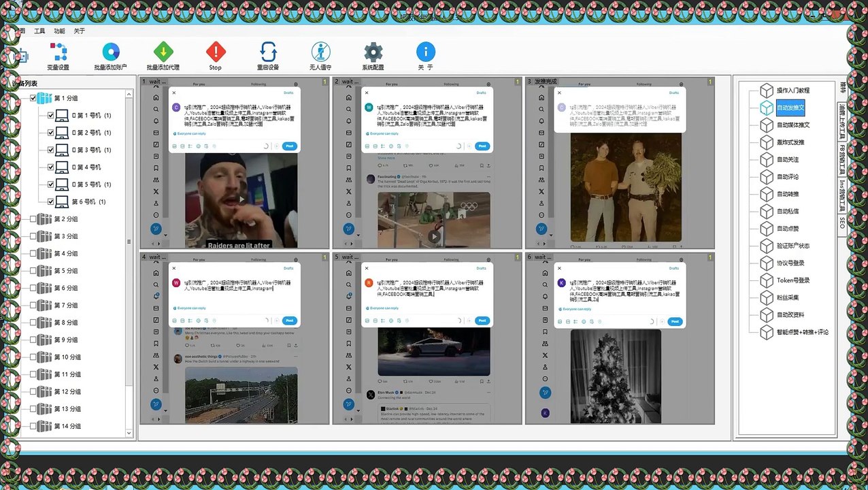
Task: Toggle the 第 2 号机 checkbox
Action: pos(50,133)
